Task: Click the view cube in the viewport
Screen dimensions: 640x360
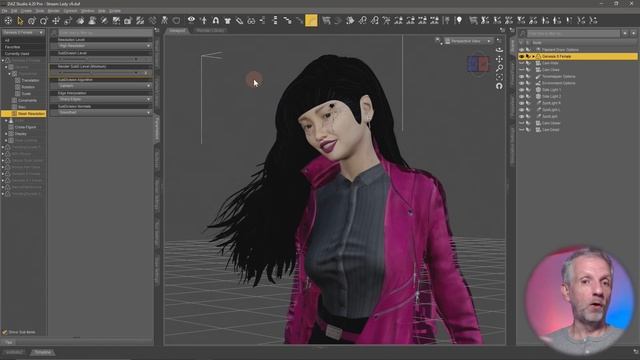Action: (478, 64)
